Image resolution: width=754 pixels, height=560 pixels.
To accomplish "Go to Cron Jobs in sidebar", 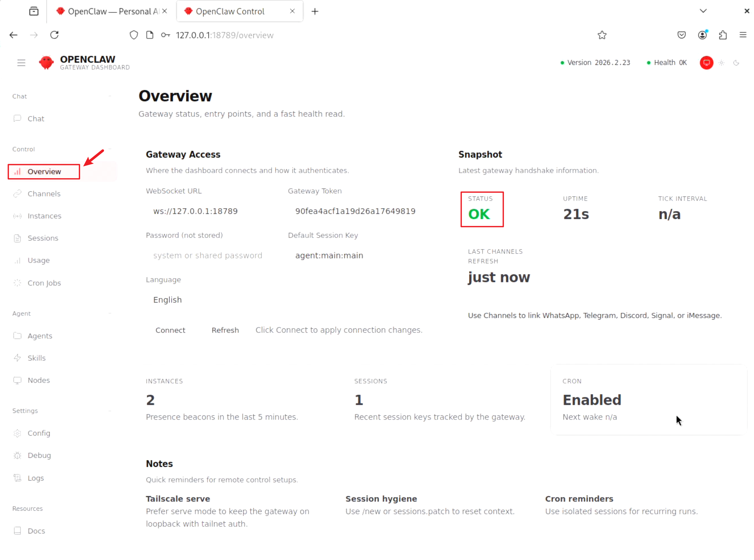I will (44, 283).
